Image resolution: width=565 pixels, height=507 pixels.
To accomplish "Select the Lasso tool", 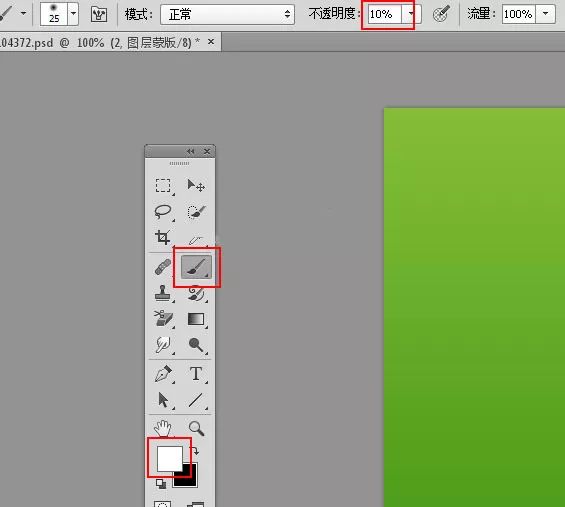I will point(163,212).
